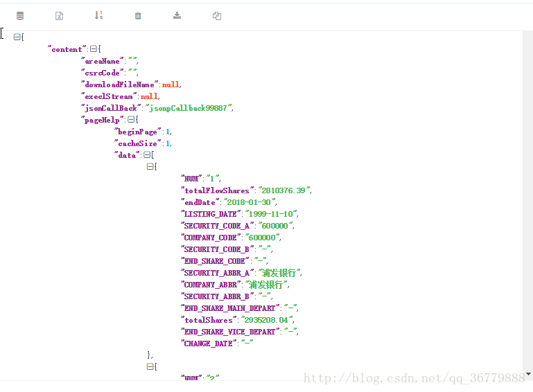Click the Excel export file icon
This screenshot has width=533, height=392.
60,15
